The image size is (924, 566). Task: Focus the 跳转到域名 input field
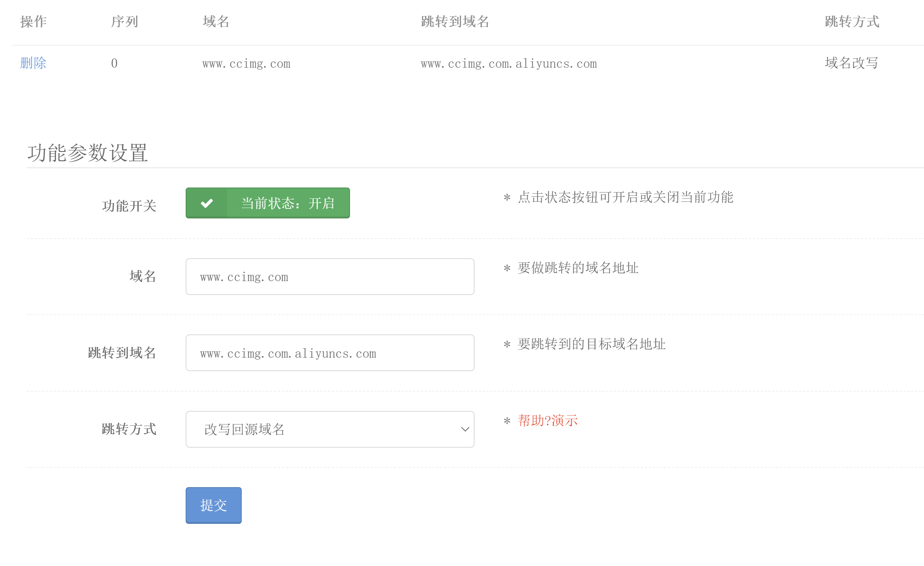tap(330, 353)
